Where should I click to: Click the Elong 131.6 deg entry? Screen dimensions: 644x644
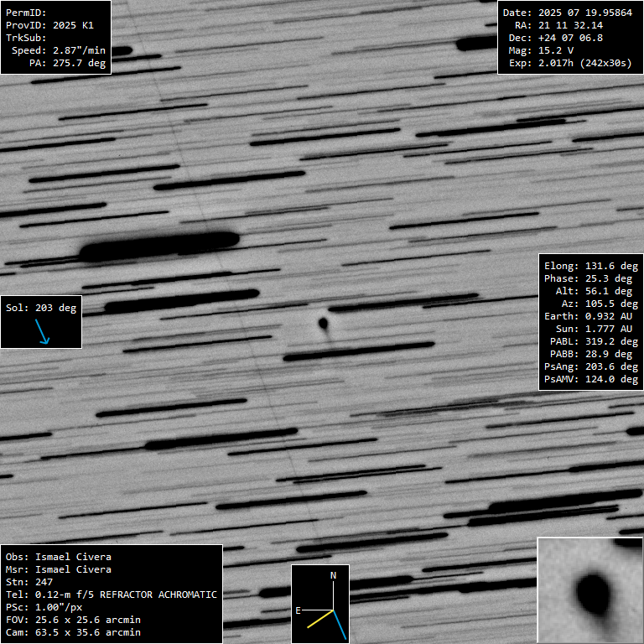(x=591, y=266)
